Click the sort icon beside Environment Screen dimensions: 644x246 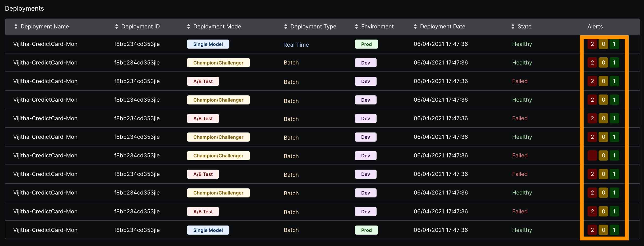357,27
